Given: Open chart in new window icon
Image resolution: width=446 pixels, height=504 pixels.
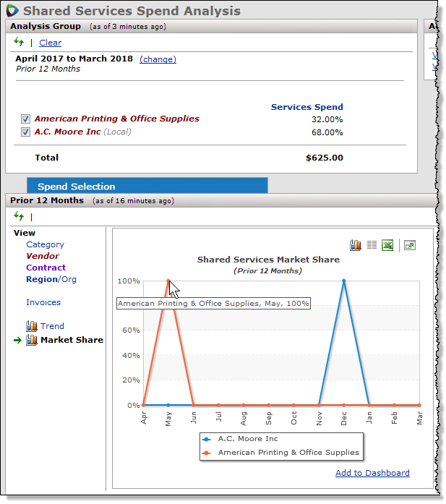Looking at the screenshot, I should 409,245.
